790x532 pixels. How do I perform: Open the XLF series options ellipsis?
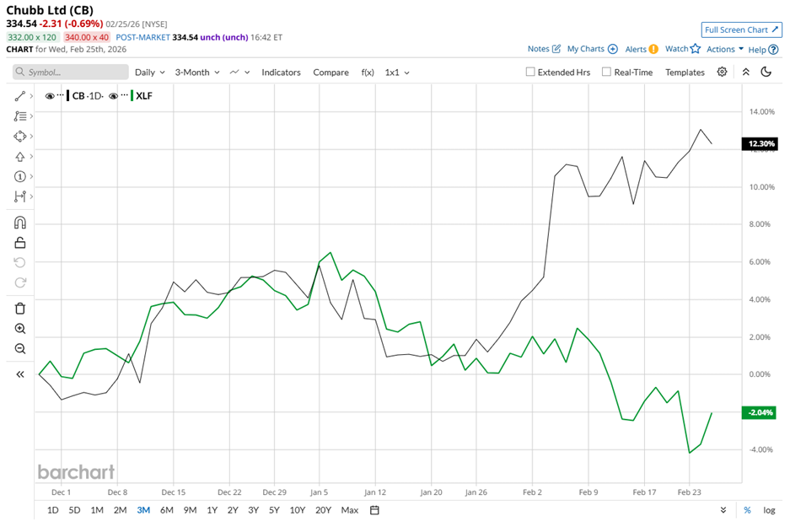point(125,94)
